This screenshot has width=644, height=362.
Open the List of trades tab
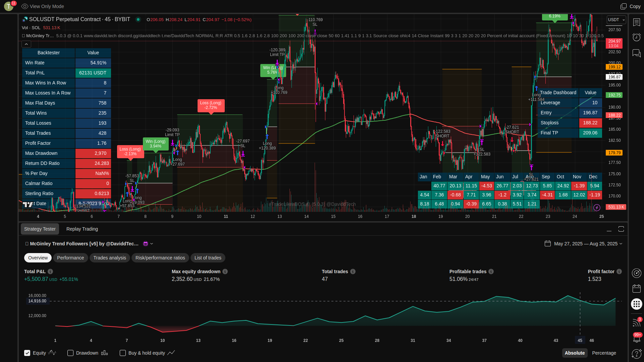pyautogui.click(x=208, y=258)
